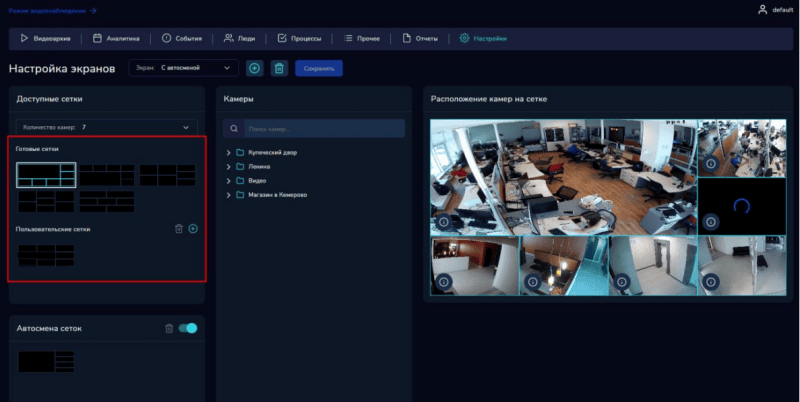Click the round icon on the loading camera tile

coord(710,222)
